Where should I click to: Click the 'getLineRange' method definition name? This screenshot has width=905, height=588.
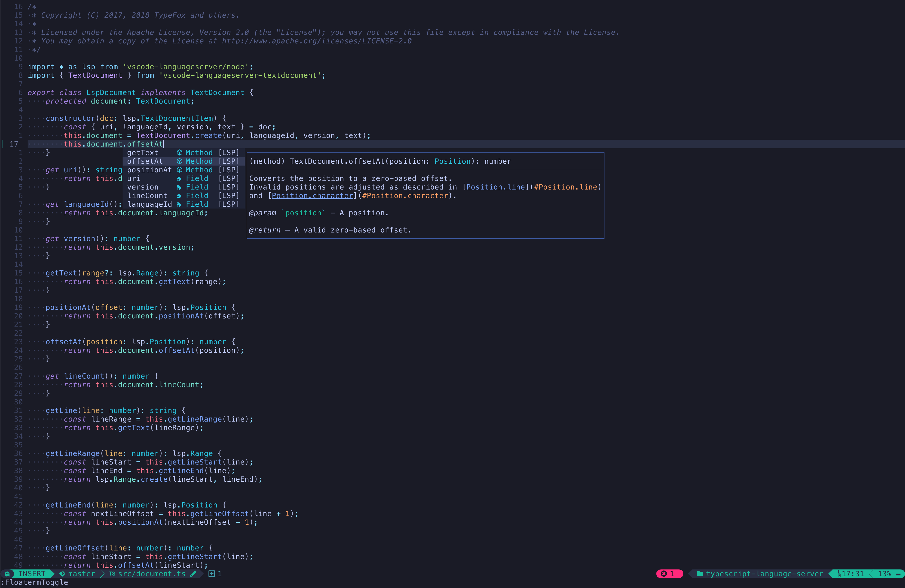(x=73, y=453)
